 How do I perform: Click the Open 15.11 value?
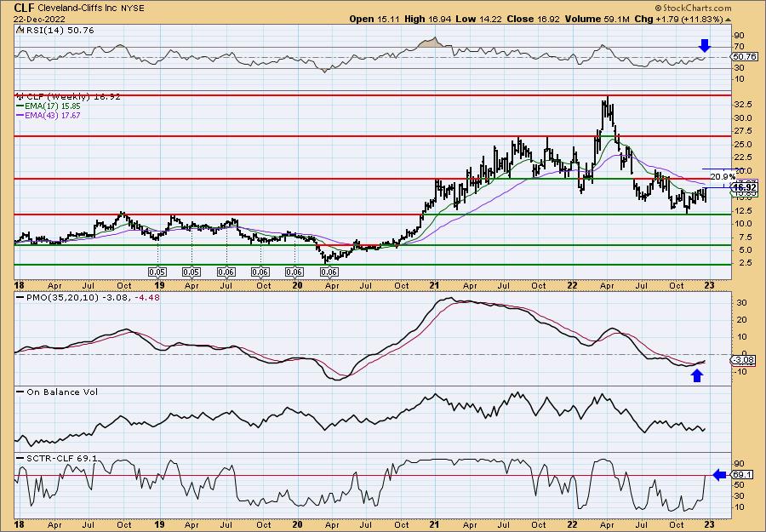pyautogui.click(x=375, y=19)
